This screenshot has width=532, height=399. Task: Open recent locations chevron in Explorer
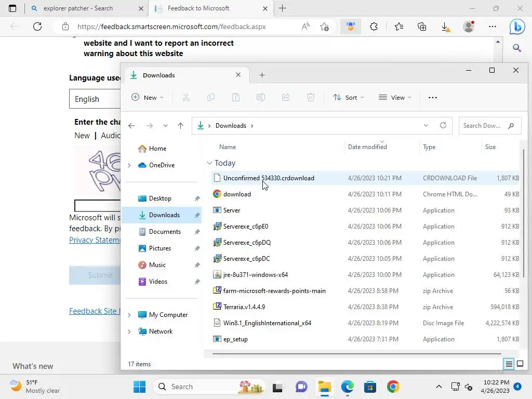click(x=165, y=126)
